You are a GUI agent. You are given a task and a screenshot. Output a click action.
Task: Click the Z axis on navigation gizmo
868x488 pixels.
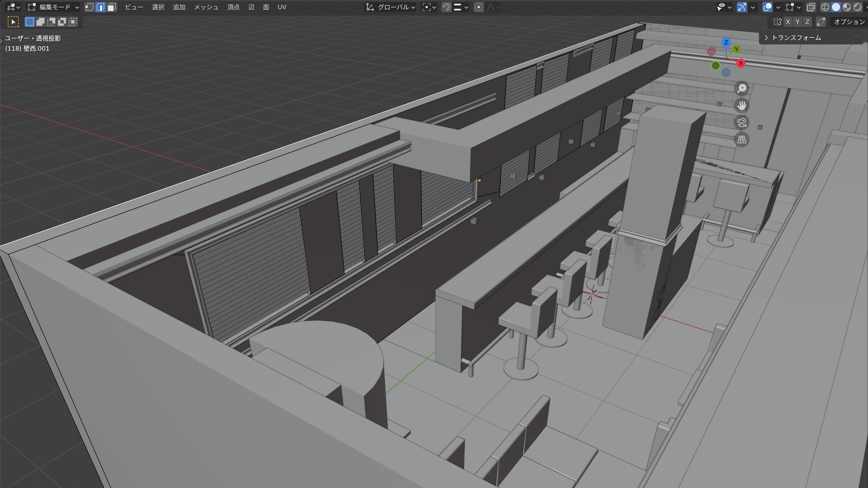pyautogui.click(x=726, y=42)
